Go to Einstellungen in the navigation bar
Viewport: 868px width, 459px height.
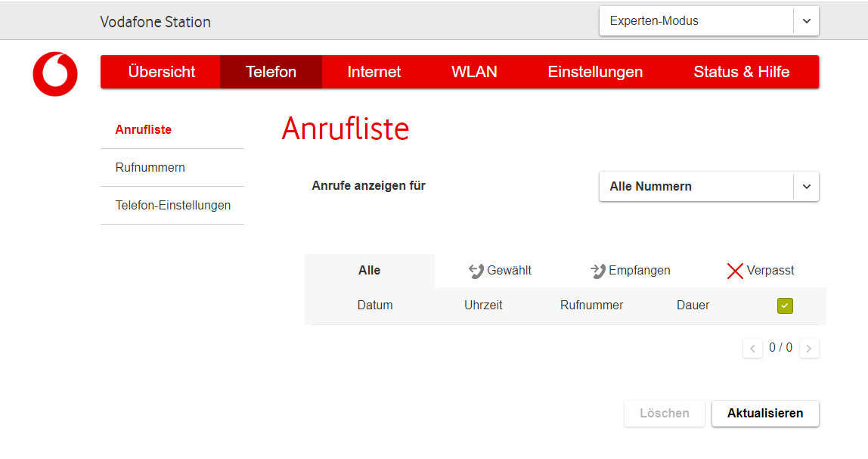coord(595,72)
